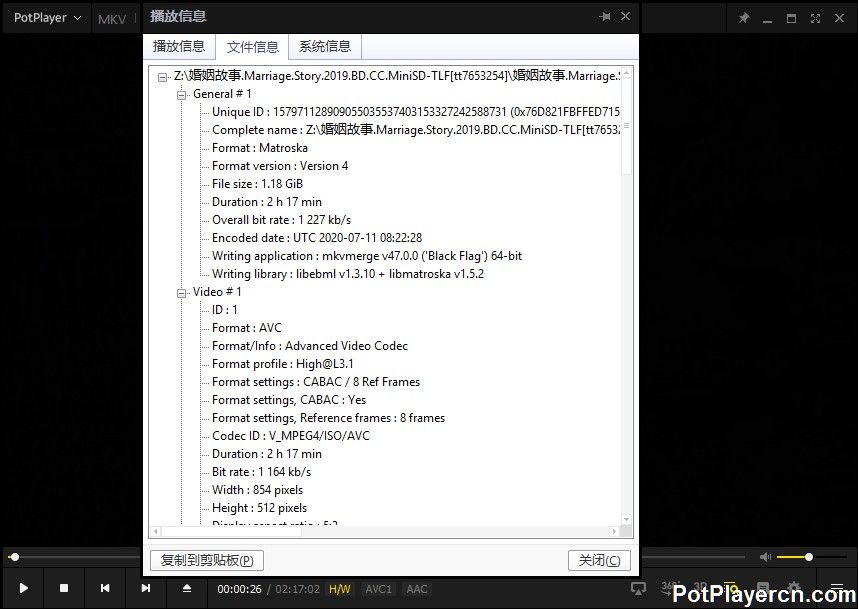This screenshot has height=609, width=858.
Task: Click the seek bar position handle
Action: coord(15,557)
